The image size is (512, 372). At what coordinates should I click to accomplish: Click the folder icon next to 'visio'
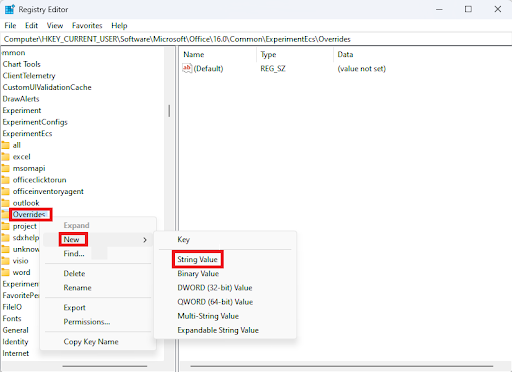(x=6, y=261)
